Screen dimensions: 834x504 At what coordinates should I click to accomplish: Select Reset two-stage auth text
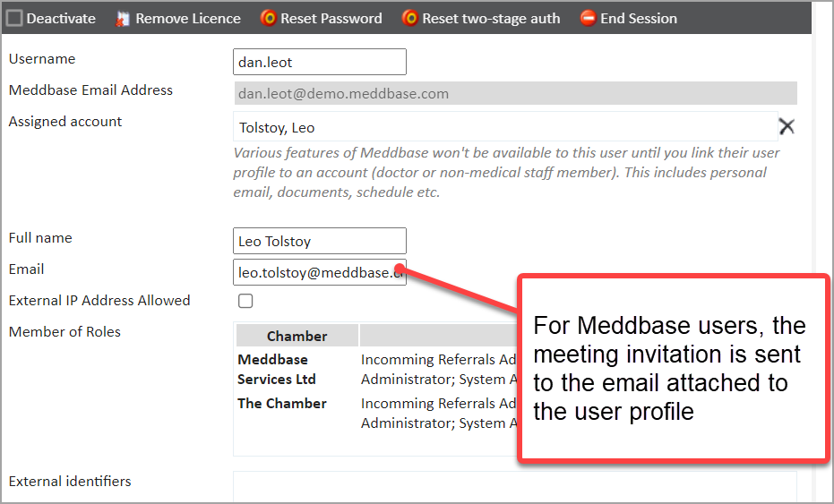pyautogui.click(x=491, y=18)
